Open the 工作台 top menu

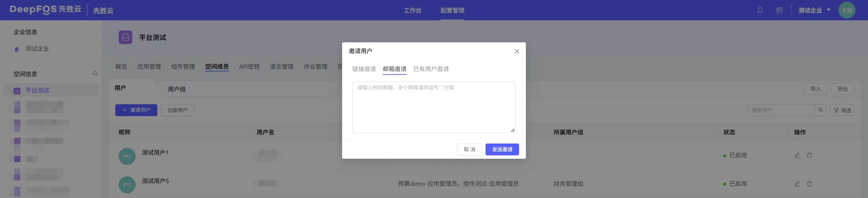tap(413, 10)
